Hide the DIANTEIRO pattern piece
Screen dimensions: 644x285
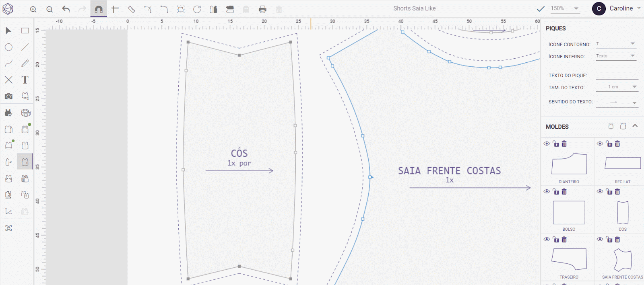click(x=547, y=144)
